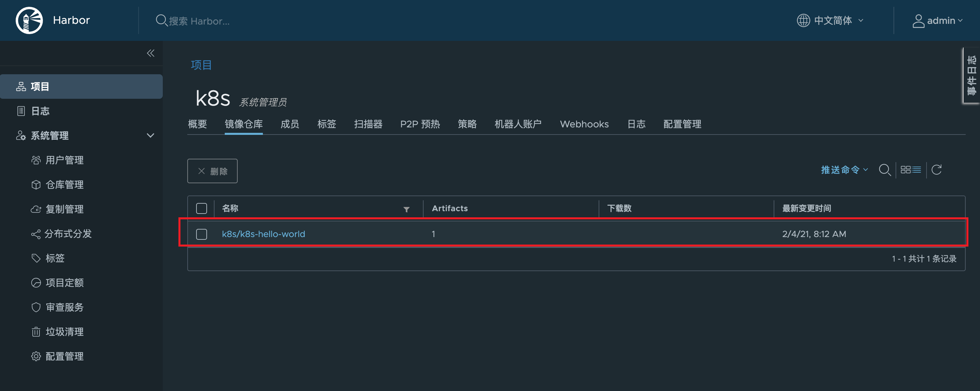Screen dimensions: 980x391
Task: Click the 配置管理 gear icon in sidebar
Action: point(36,356)
